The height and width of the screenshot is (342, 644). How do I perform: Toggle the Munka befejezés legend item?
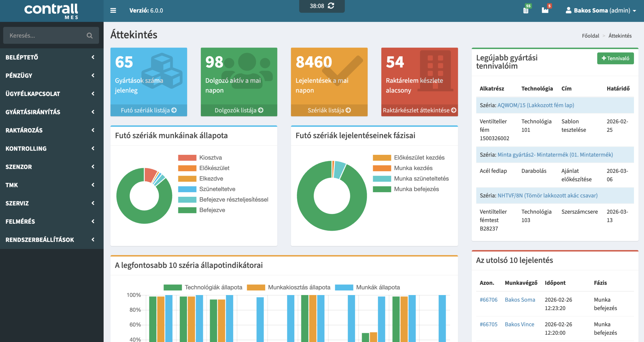pos(416,189)
